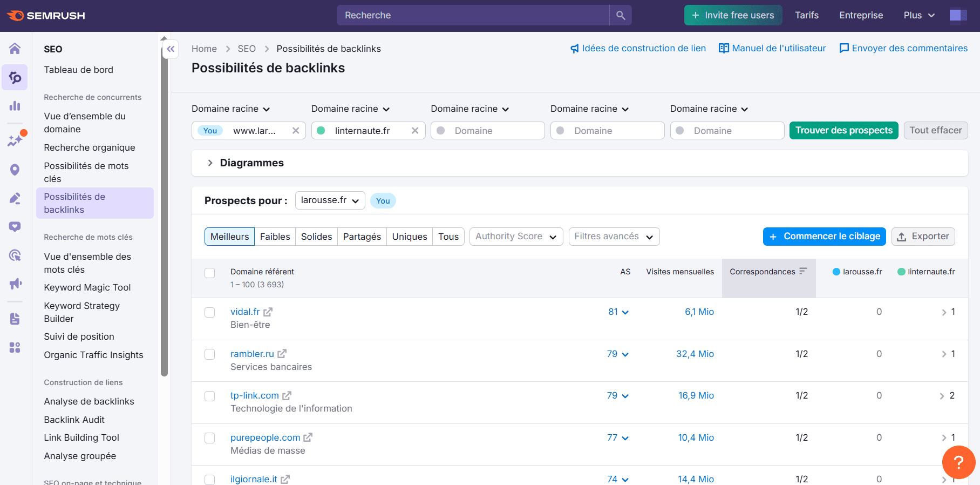Open the orange help question button

958,462
